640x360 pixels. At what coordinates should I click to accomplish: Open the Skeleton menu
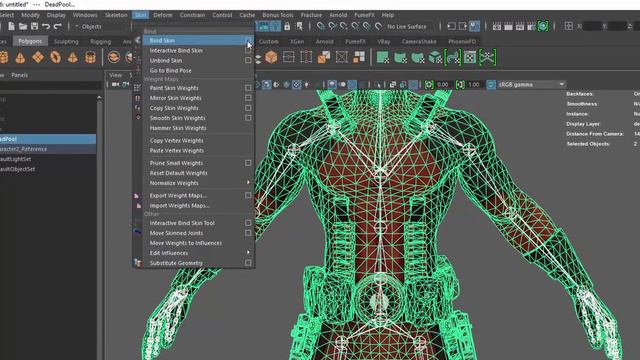pos(116,15)
